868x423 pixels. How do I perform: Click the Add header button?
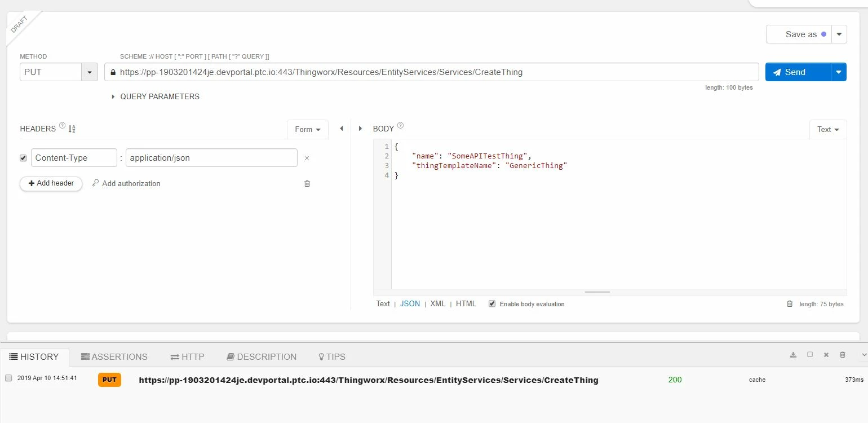pyautogui.click(x=51, y=183)
